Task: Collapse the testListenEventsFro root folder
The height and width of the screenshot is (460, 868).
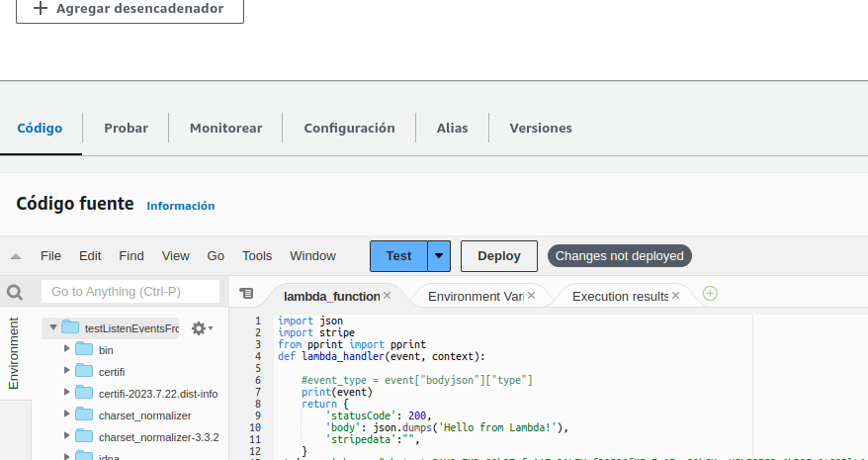Action: [53, 327]
